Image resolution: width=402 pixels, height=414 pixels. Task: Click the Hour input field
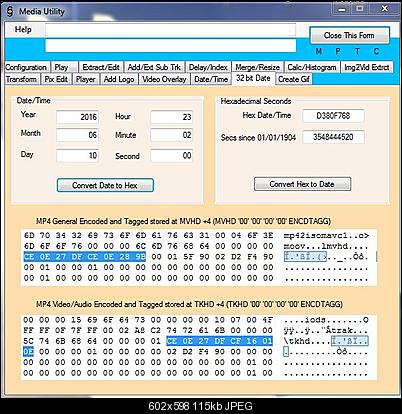point(172,117)
